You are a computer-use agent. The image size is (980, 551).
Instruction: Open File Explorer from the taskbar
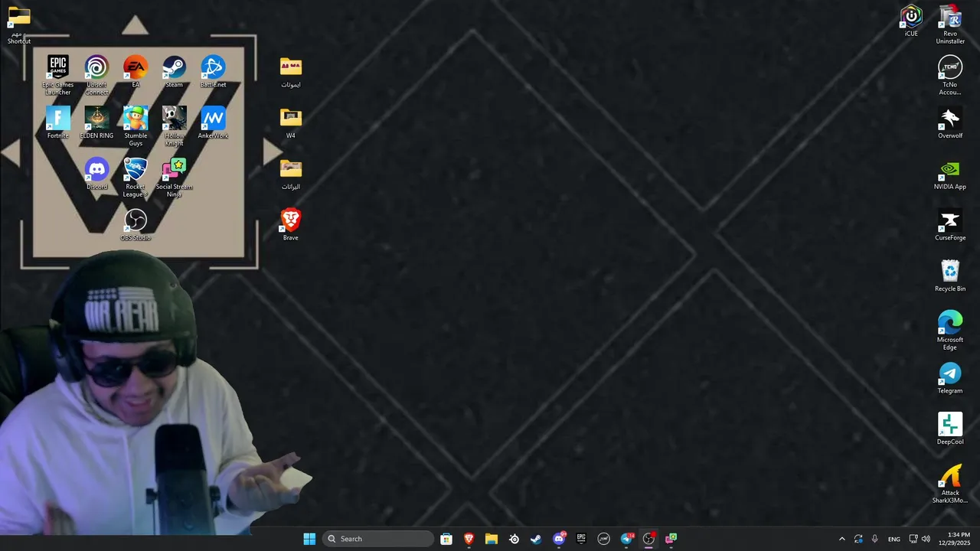click(492, 539)
